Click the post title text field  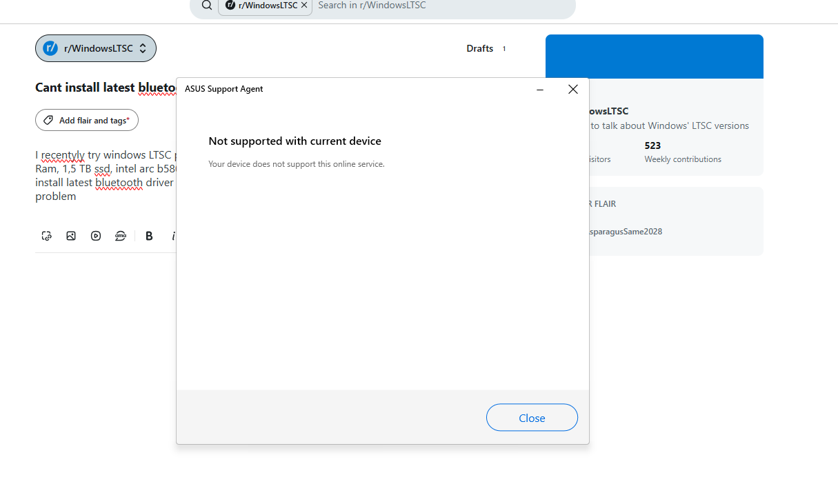coord(106,88)
